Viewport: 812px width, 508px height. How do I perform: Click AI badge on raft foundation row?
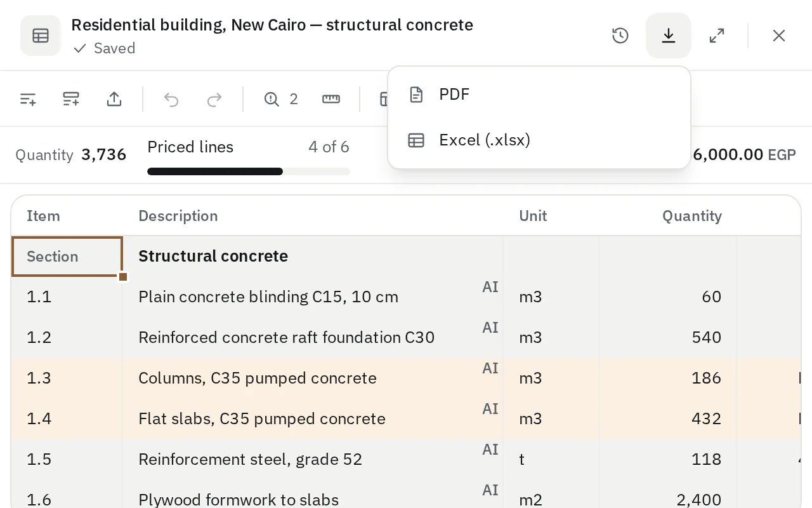pyautogui.click(x=490, y=328)
